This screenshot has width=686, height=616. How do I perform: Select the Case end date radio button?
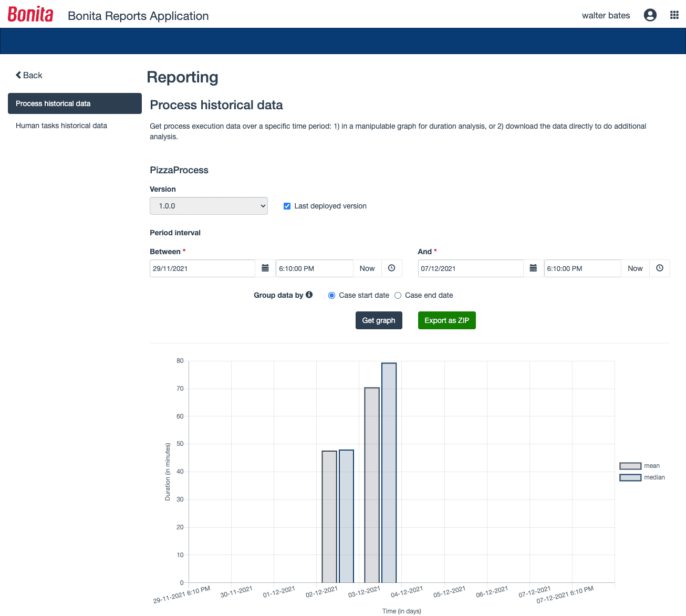pyautogui.click(x=398, y=295)
